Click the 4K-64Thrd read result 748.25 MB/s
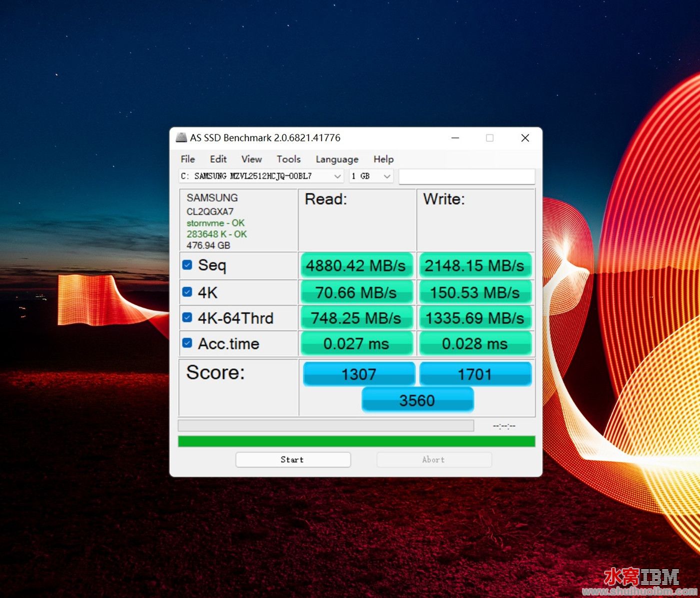Image resolution: width=700 pixels, height=598 pixels. [356, 318]
